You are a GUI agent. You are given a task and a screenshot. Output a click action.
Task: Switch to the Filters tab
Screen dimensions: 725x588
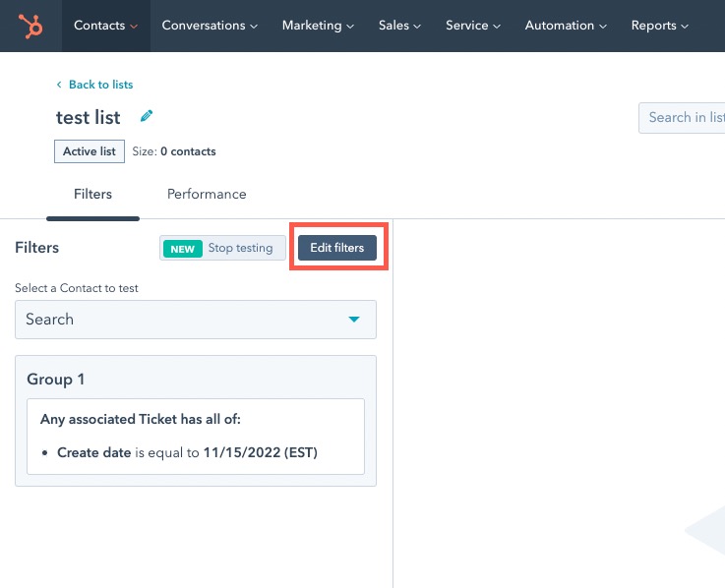92,194
